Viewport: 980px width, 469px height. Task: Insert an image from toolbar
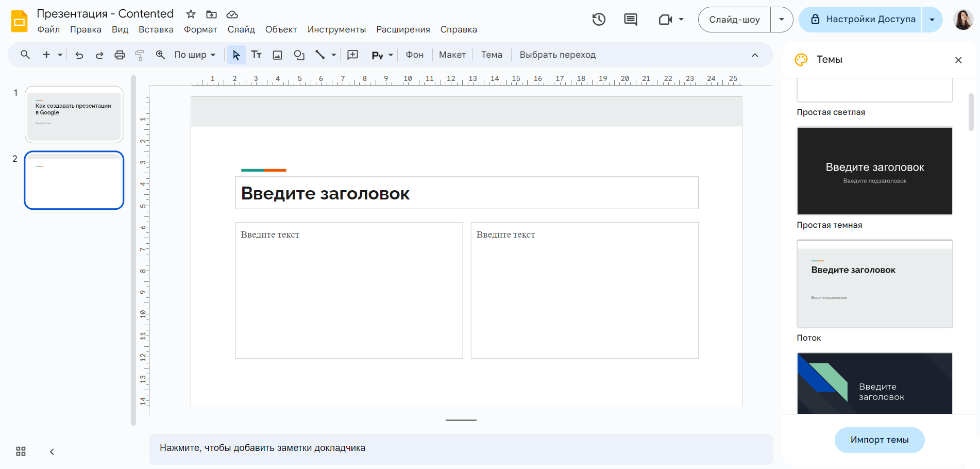pyautogui.click(x=277, y=55)
